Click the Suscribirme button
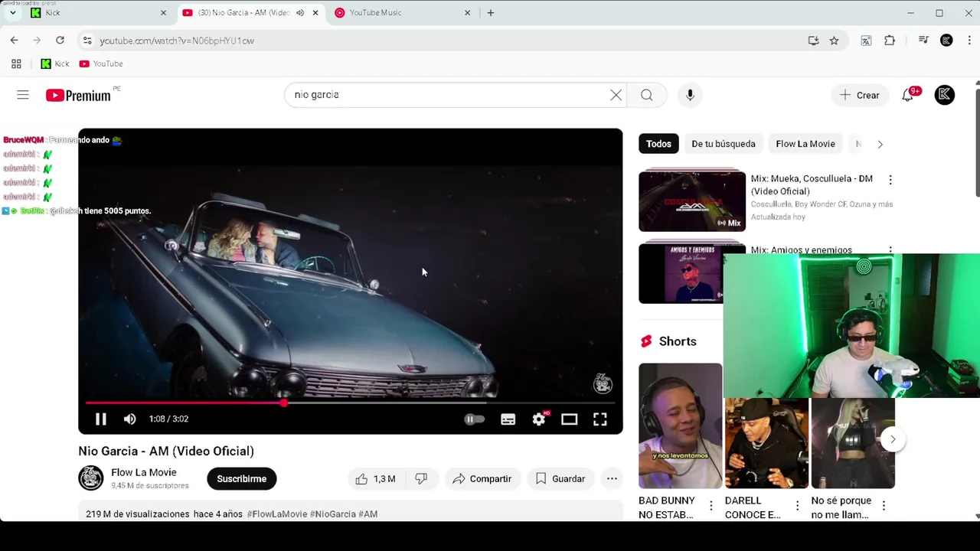The image size is (980, 551). pos(241,479)
